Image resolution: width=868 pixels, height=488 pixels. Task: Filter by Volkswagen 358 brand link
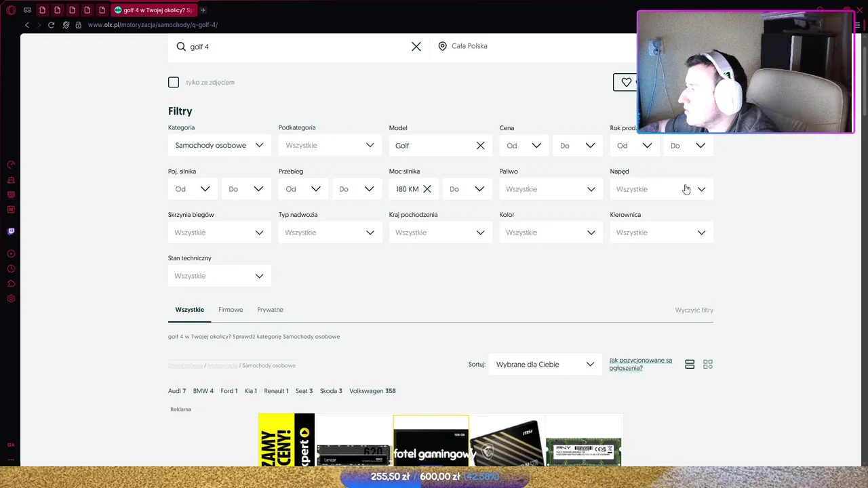(x=372, y=391)
